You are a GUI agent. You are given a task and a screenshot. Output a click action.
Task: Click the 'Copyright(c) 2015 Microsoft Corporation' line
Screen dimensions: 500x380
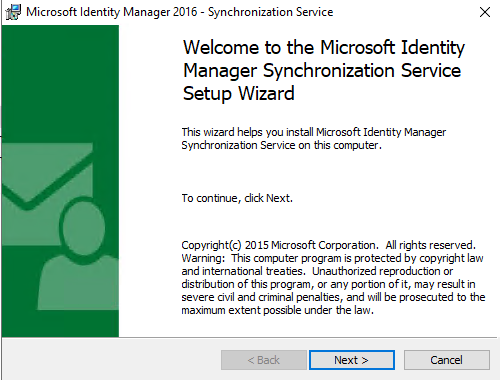tap(328, 245)
